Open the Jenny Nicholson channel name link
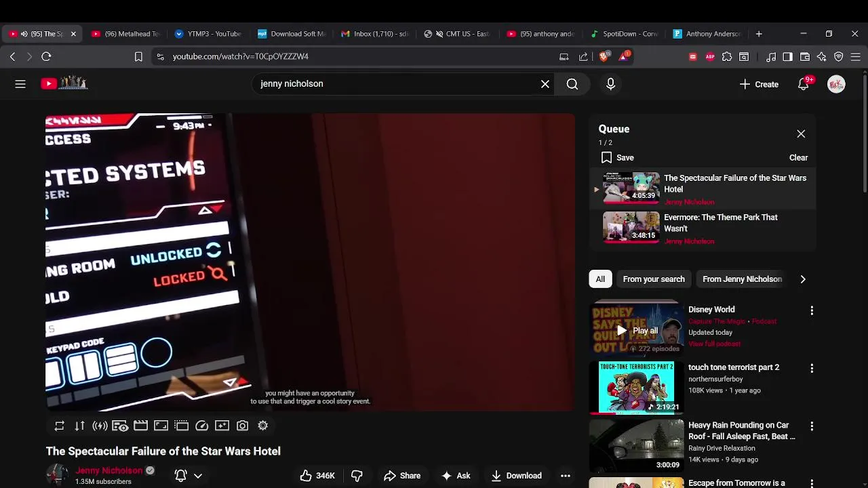 pyautogui.click(x=109, y=470)
